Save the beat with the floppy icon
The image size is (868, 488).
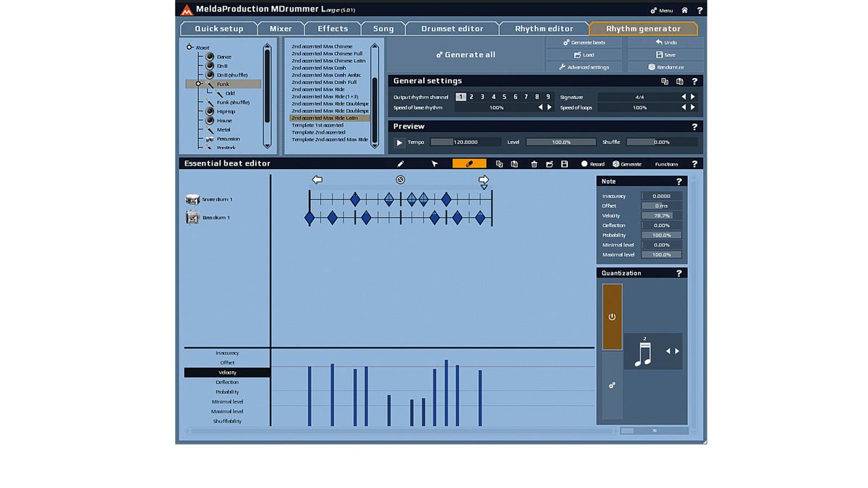click(x=564, y=164)
